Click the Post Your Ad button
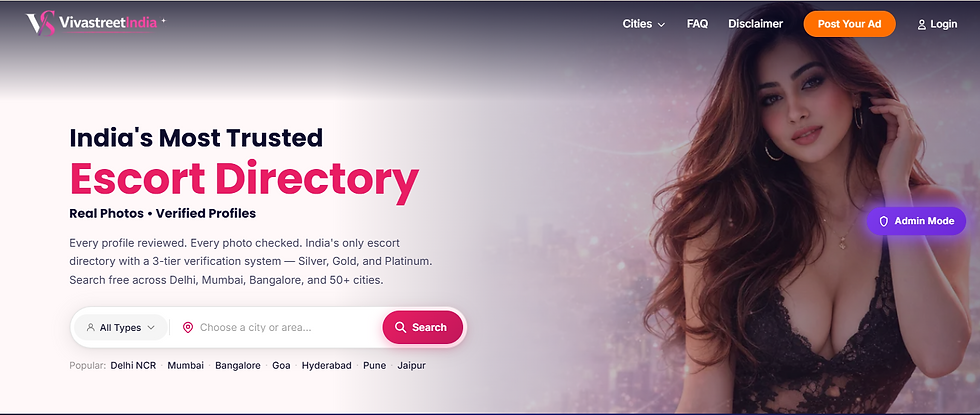The height and width of the screenshot is (415, 980). 849,24
